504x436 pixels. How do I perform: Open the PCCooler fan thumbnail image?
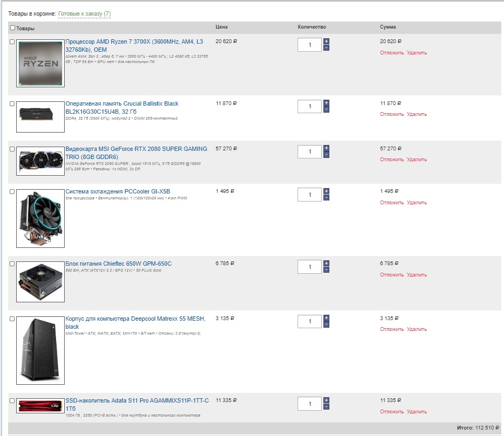(40, 218)
